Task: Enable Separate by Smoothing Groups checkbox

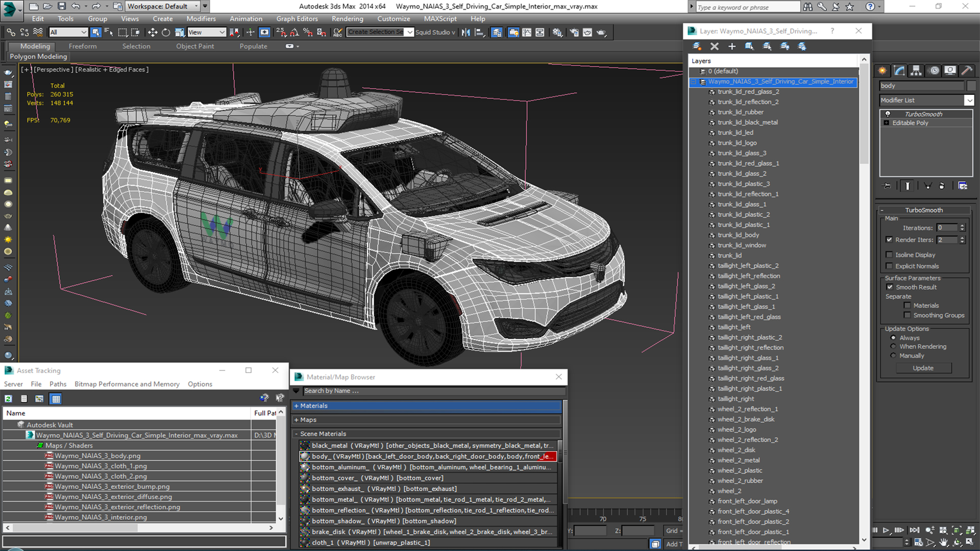Action: pyautogui.click(x=907, y=315)
